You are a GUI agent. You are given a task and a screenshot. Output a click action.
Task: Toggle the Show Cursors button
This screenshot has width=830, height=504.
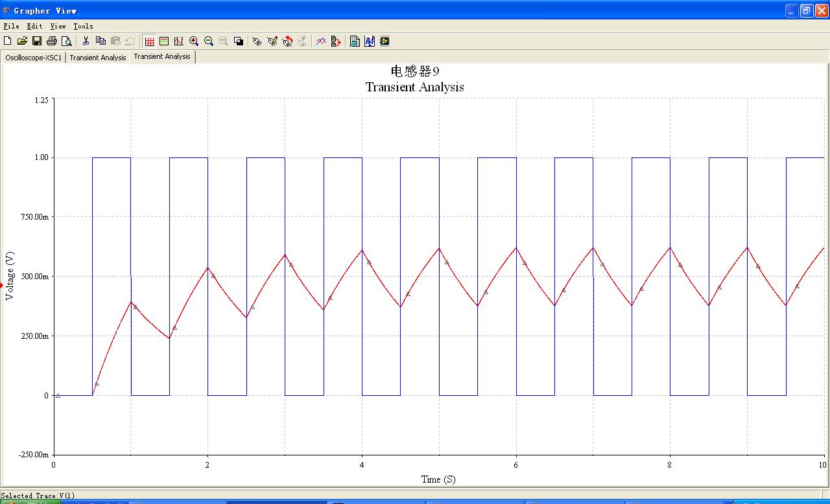pyautogui.click(x=179, y=41)
